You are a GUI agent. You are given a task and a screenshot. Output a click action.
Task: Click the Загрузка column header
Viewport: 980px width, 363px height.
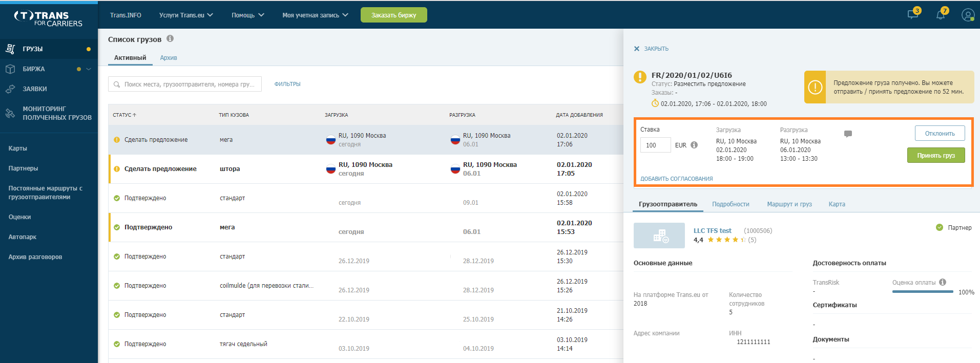(x=336, y=115)
